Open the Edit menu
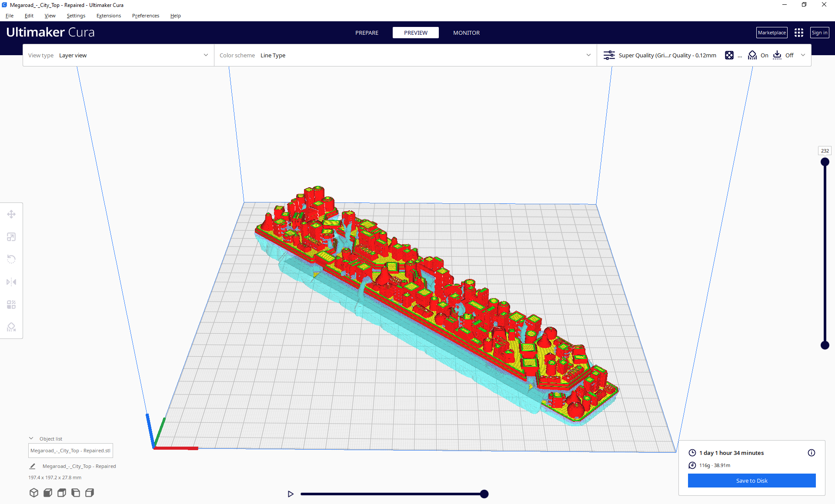835x504 pixels. tap(29, 16)
